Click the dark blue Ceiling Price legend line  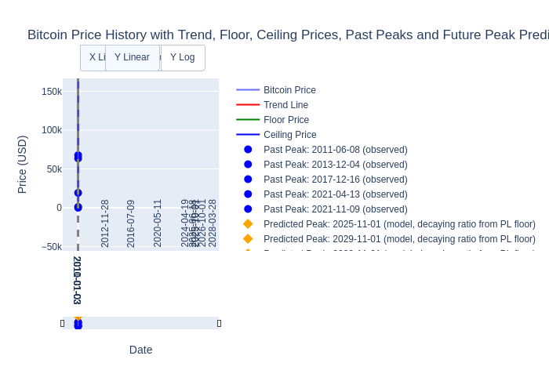(x=248, y=135)
